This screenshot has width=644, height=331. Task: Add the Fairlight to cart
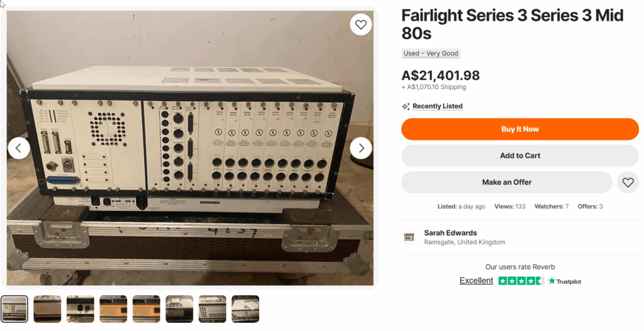point(519,156)
